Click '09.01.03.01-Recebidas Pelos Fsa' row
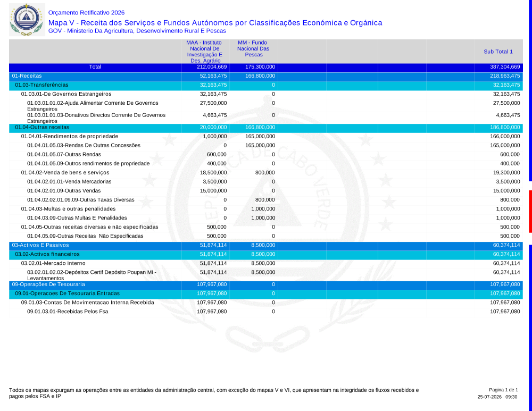Image resolution: width=532 pixels, height=411 pixels. [x=265, y=312]
